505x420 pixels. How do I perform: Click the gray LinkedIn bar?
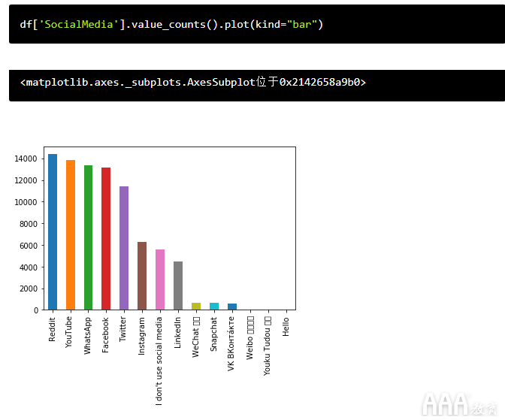coord(178,286)
